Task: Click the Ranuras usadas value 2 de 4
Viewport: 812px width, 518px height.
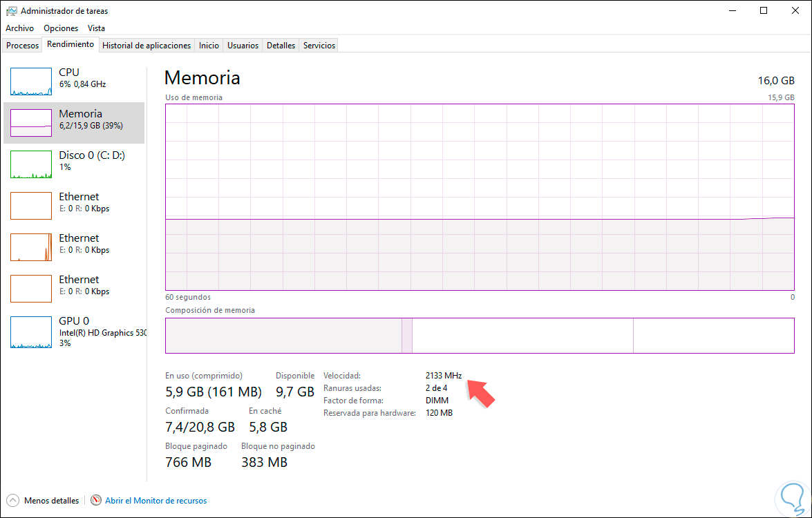Action: tap(437, 388)
